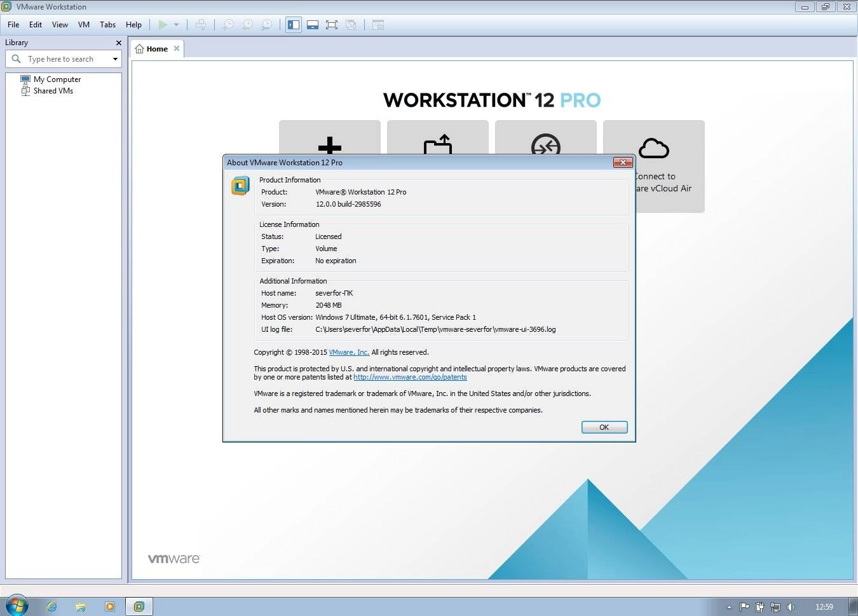This screenshot has height=616, width=858.
Task: Click the version text 12.0.0 build-2985596
Action: point(348,204)
